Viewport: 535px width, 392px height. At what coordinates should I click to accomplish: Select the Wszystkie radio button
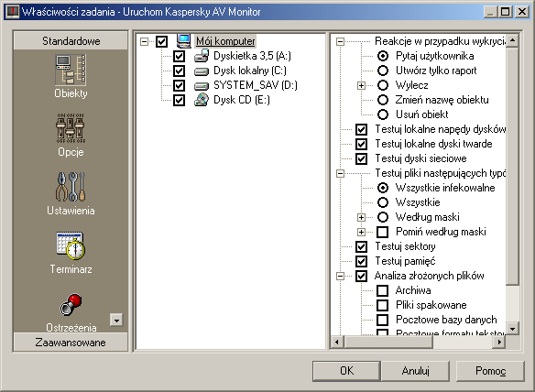click(383, 202)
